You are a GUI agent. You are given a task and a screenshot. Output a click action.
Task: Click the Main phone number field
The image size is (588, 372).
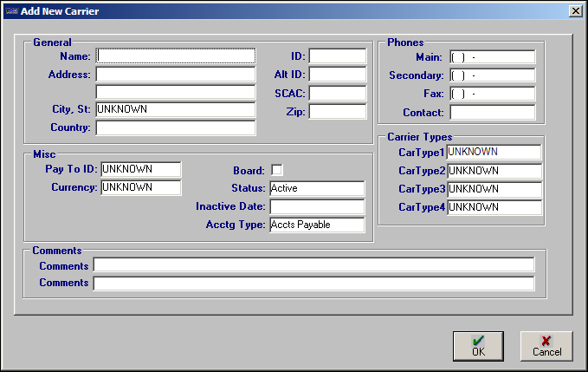pyautogui.click(x=492, y=57)
